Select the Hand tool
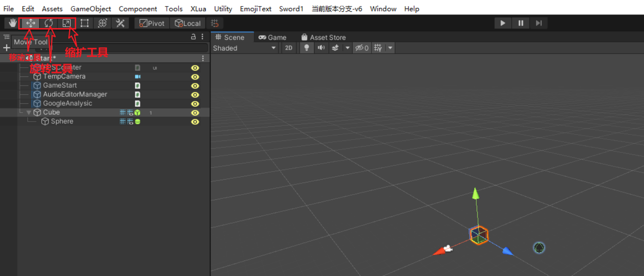The image size is (644, 276). pyautogui.click(x=12, y=23)
